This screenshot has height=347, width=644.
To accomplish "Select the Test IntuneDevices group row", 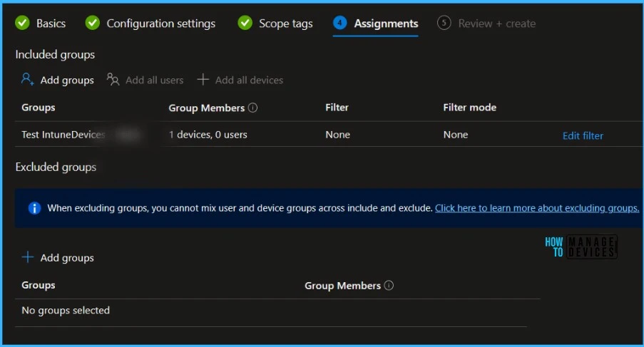I will coord(329,134).
